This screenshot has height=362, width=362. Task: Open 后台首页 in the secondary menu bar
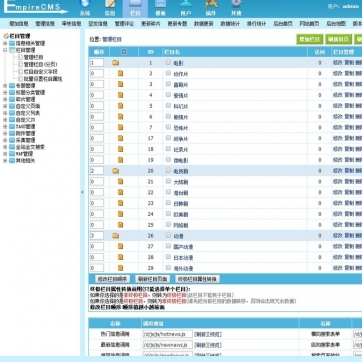[283, 24]
